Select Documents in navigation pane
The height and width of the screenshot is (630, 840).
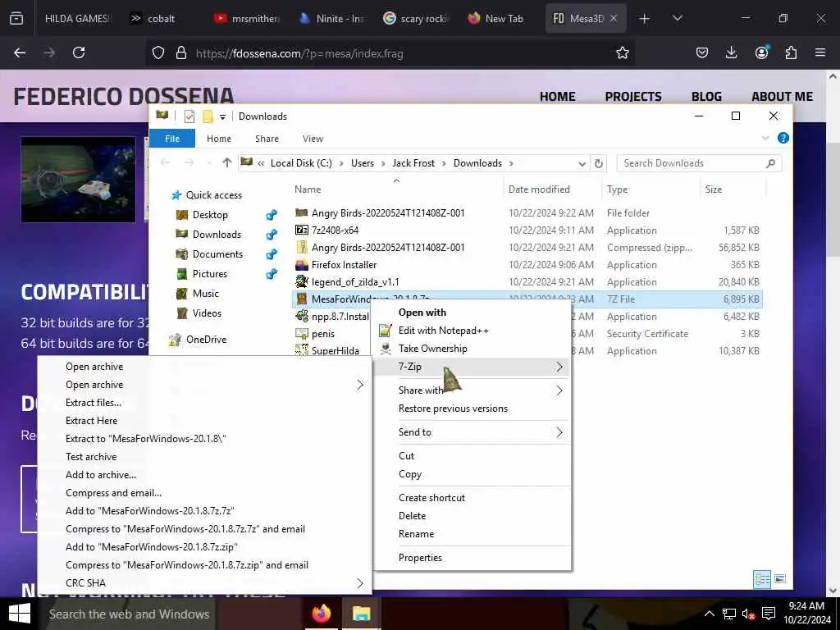pos(217,254)
